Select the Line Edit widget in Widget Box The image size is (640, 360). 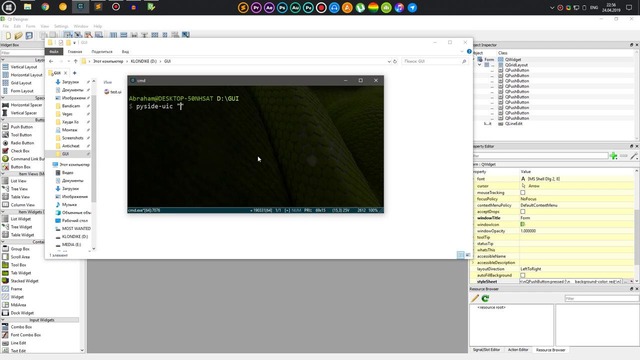18,343
